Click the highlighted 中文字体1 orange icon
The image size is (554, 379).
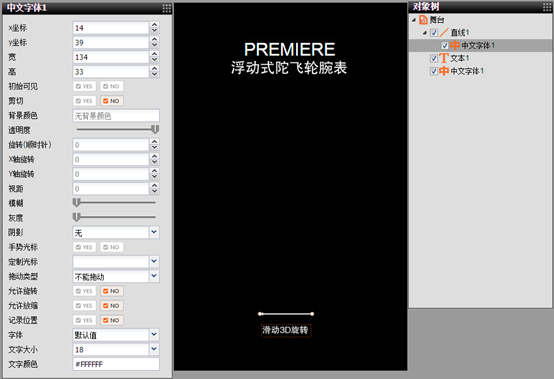pyautogui.click(x=455, y=45)
